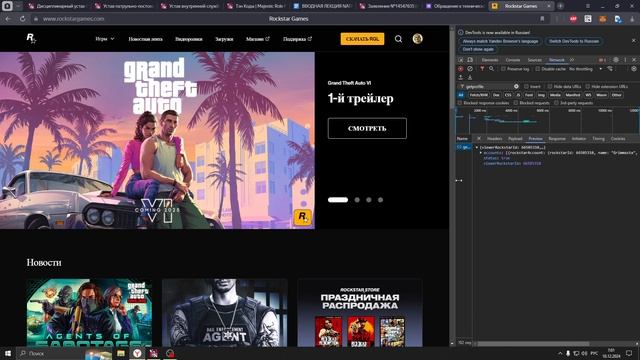The image size is (640, 360).
Task: Export HAR file download arrow
Action: click(x=470, y=77)
